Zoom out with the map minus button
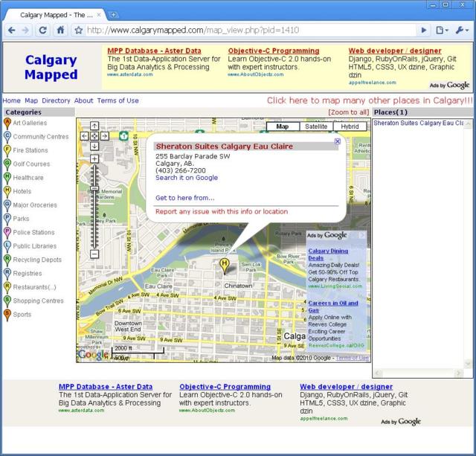 tap(94, 254)
